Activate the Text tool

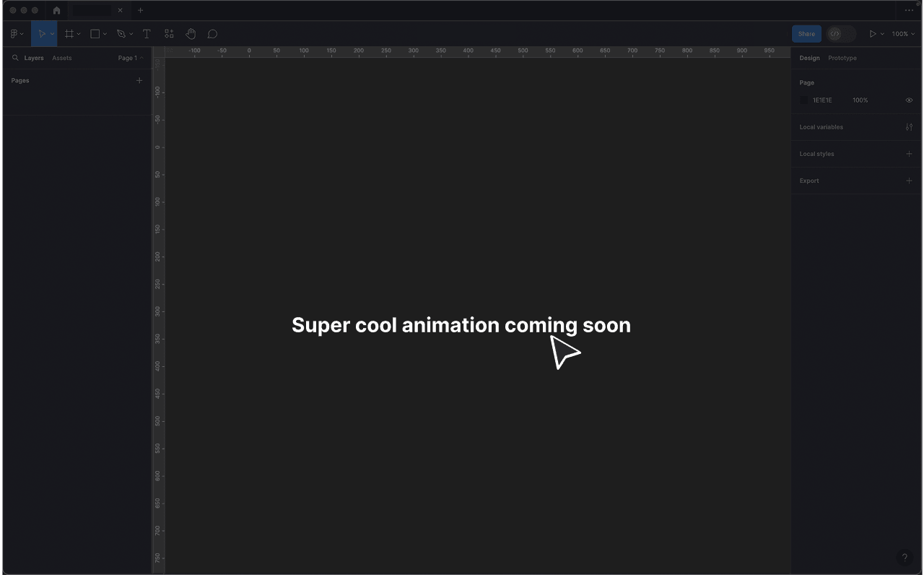pos(147,33)
